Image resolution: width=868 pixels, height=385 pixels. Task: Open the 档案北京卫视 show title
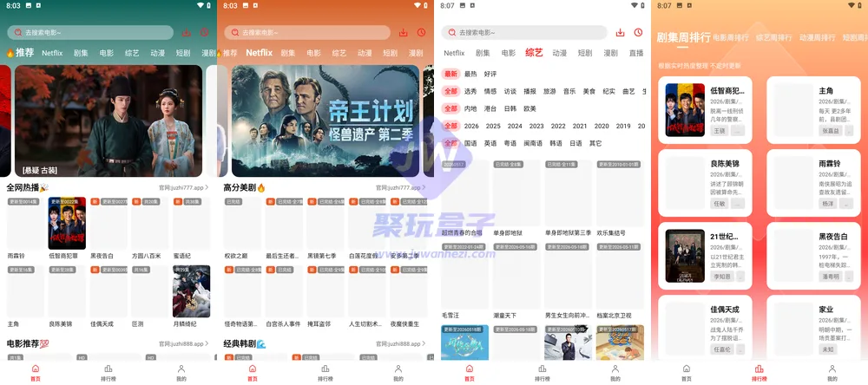pos(615,316)
